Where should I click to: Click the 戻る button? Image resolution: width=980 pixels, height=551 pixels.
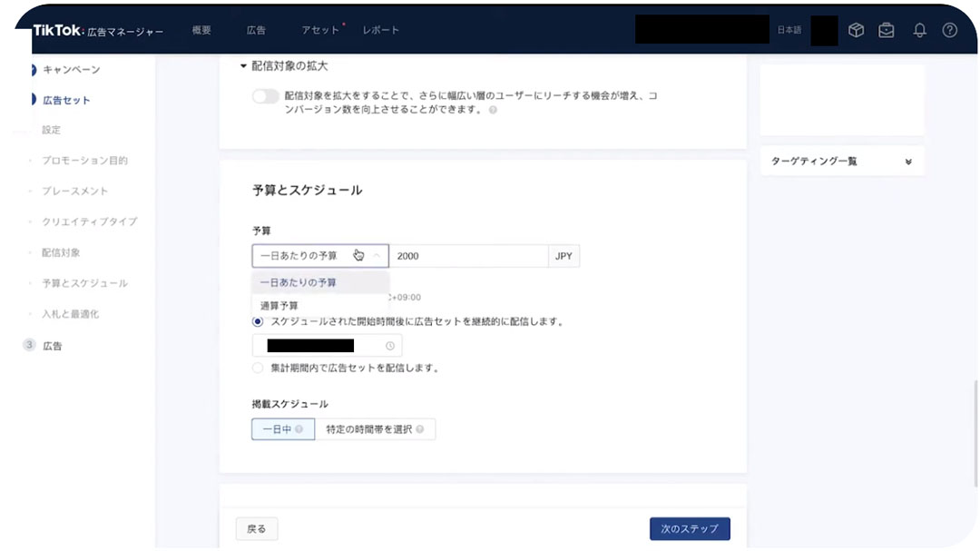click(x=256, y=528)
